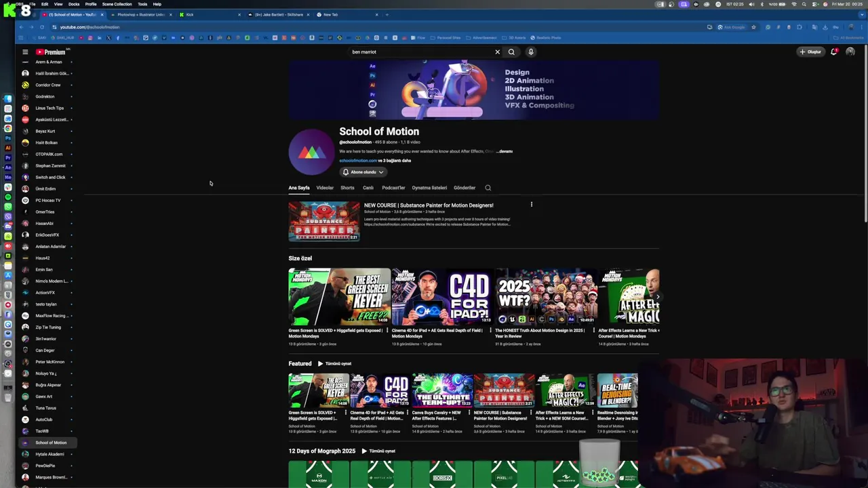Open the Abone olundu subscription dropdown
868x488 pixels.
coord(363,172)
